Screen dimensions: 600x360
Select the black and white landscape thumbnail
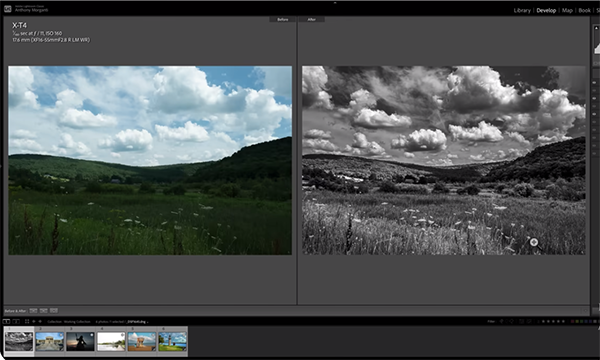(19, 341)
